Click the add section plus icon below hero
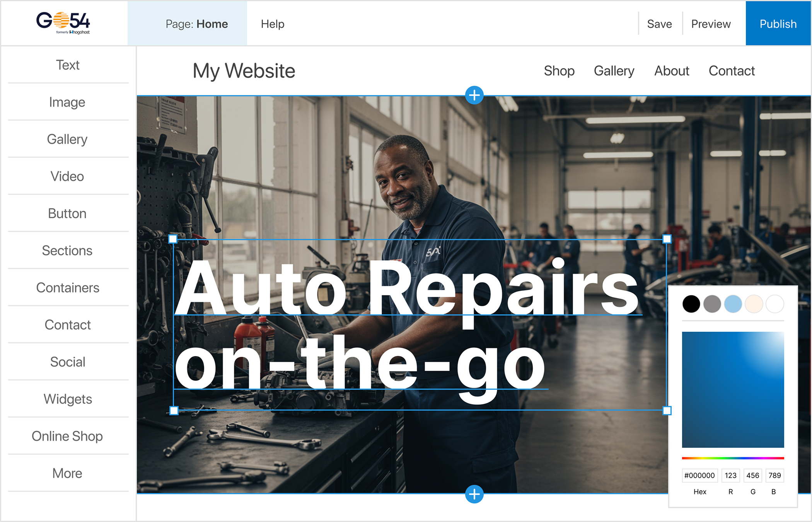Image resolution: width=812 pixels, height=522 pixels. (x=474, y=494)
